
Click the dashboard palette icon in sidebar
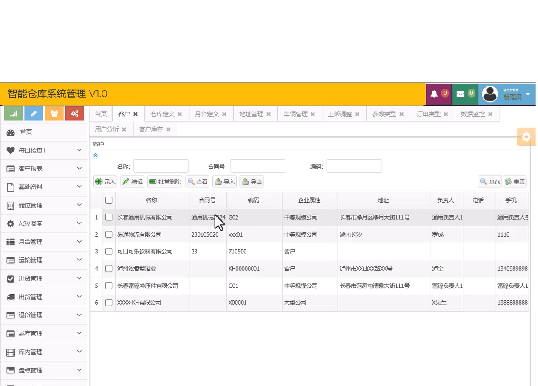coord(11,132)
